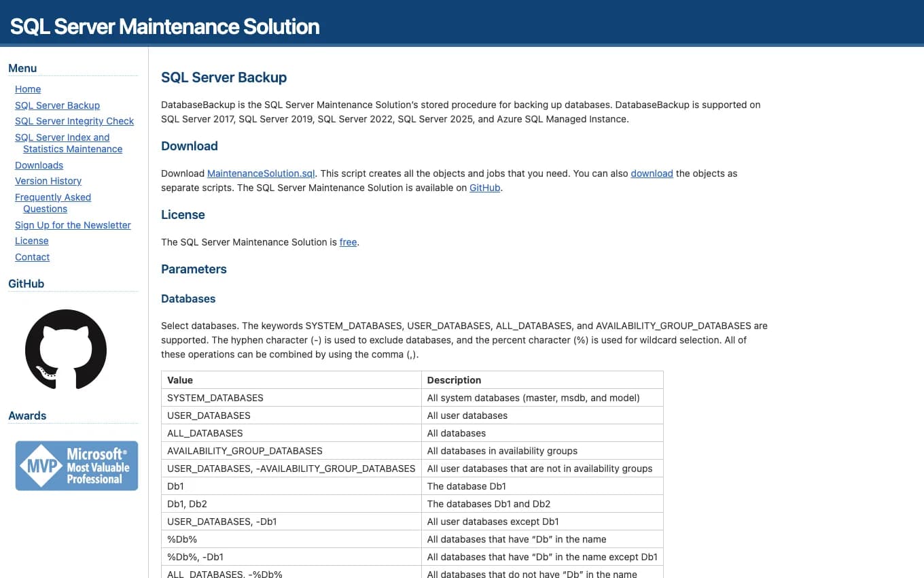Open the Downloads menu link
The image size is (924, 578).
pos(39,165)
